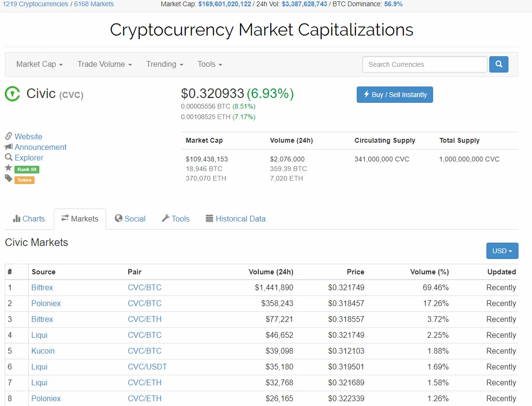Open Bittrex source in row 1
Viewport: 532px width, 406px height.
click(x=42, y=287)
